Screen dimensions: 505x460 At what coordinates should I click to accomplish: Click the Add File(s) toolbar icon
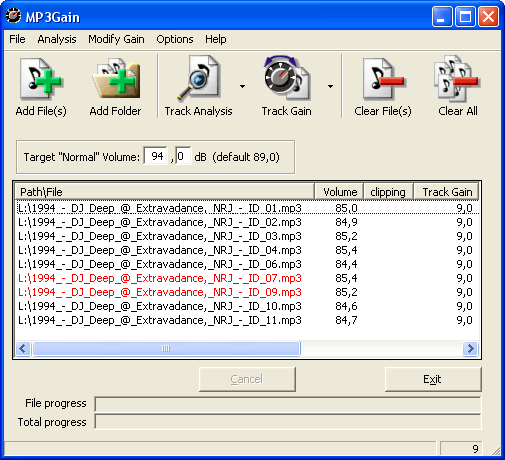pos(41,79)
